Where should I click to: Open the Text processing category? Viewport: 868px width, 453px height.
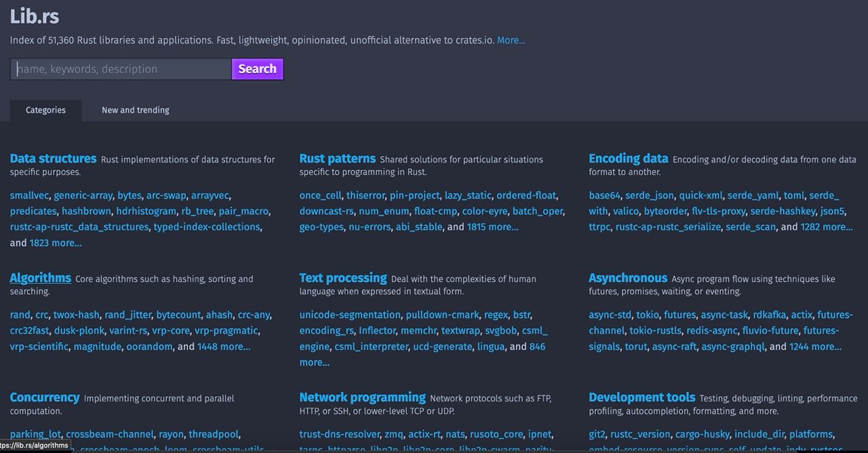pos(342,278)
